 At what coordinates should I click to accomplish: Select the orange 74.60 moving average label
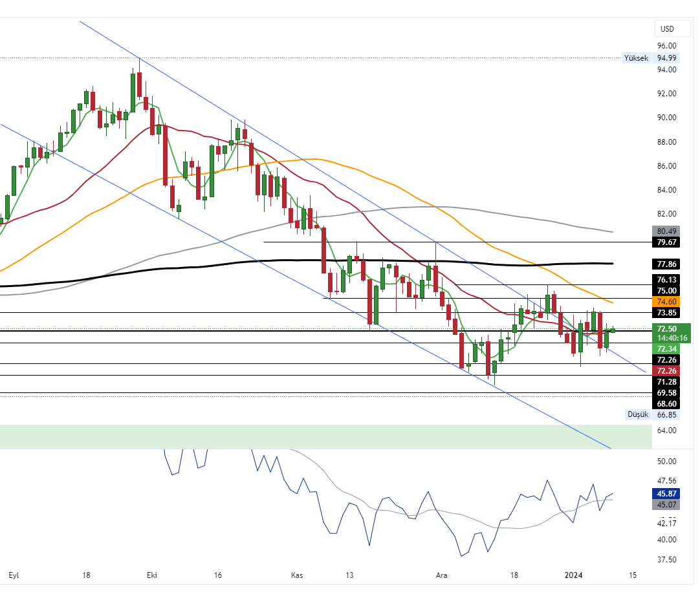click(x=666, y=302)
